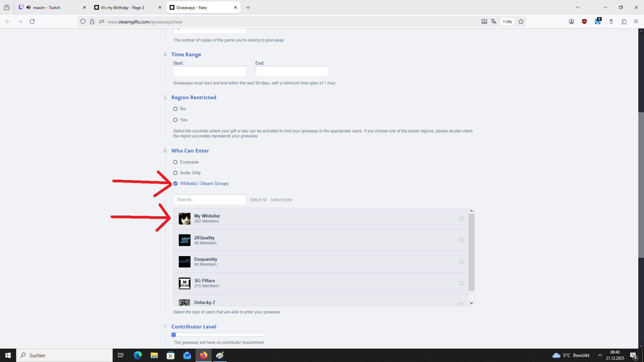
Task: Open Firefox hamburger application menu
Action: coord(636,21)
